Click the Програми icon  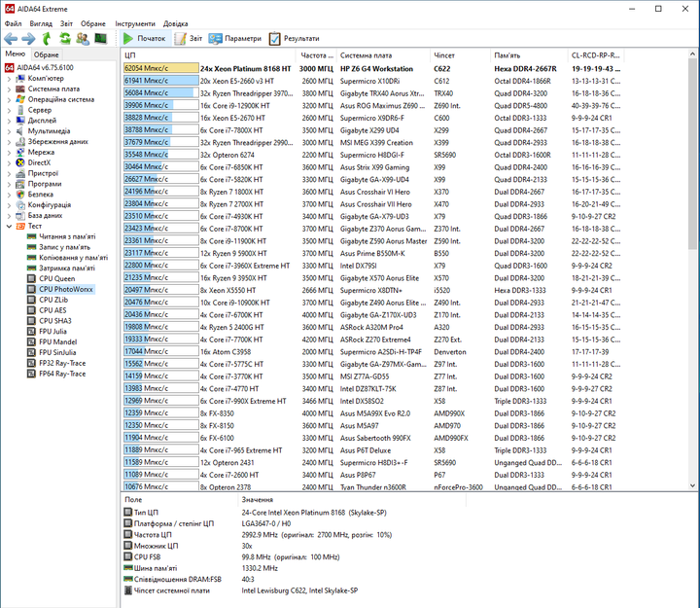[x=20, y=184]
